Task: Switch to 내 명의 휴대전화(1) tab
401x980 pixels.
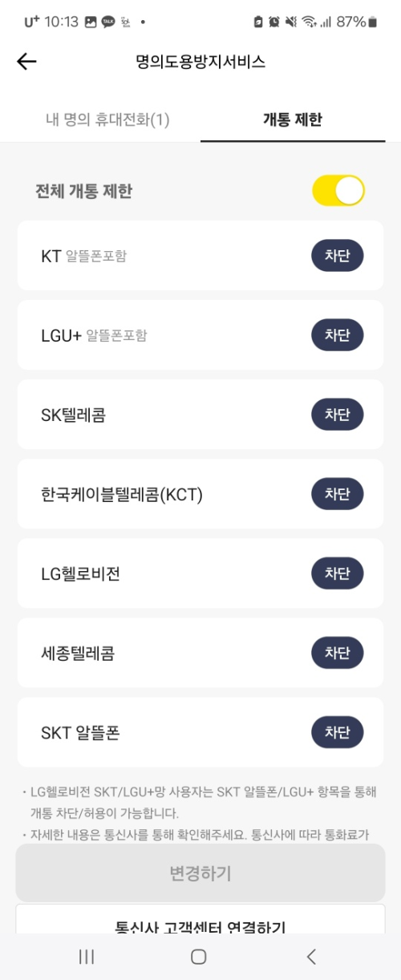Action: coord(107,119)
